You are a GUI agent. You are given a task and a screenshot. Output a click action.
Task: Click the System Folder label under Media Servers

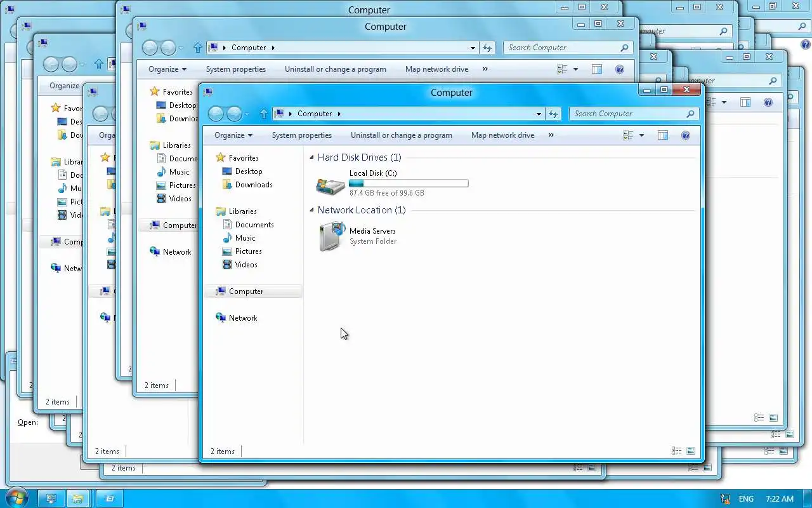tap(373, 241)
